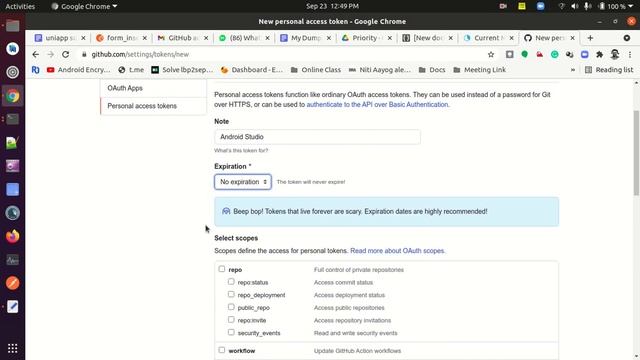The height and width of the screenshot is (360, 640).
Task: Click the Note input field
Action: [317, 137]
